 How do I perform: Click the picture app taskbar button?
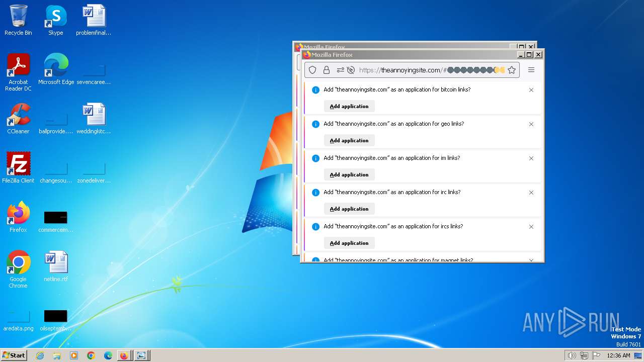coord(141,355)
